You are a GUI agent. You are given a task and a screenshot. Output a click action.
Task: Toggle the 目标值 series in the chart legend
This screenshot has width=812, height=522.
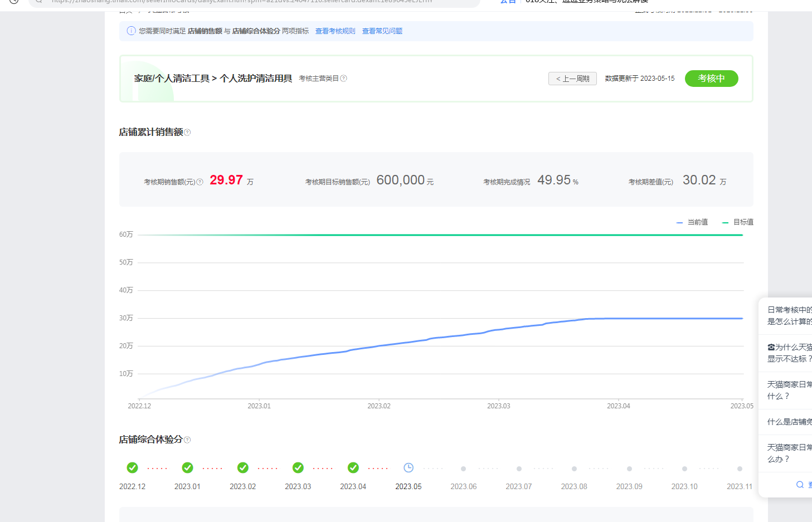click(738, 222)
